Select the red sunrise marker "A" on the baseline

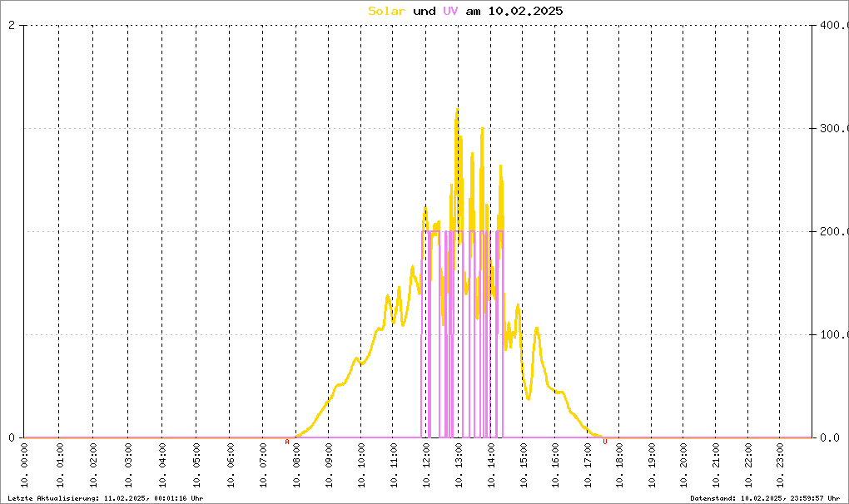[287, 442]
